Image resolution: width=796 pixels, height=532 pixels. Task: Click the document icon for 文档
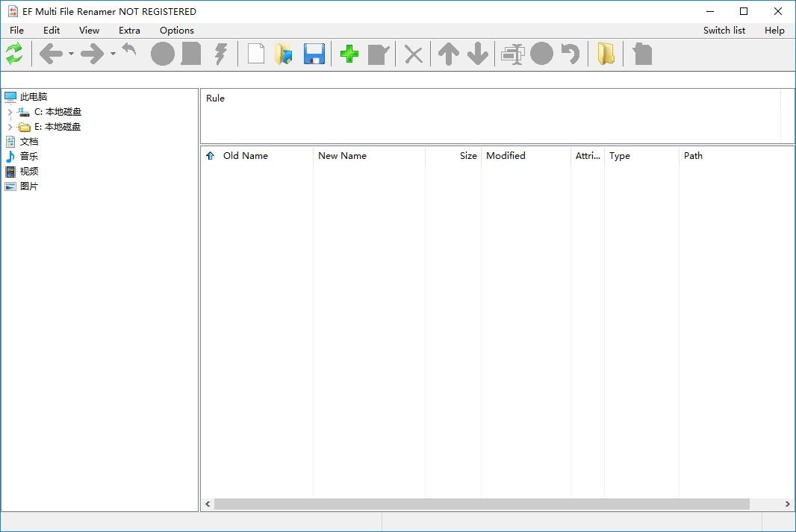(10, 142)
